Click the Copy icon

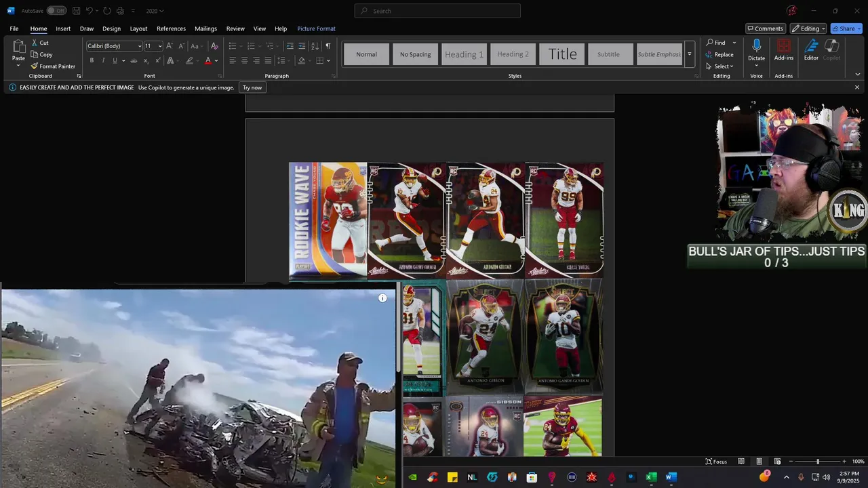tap(35, 54)
